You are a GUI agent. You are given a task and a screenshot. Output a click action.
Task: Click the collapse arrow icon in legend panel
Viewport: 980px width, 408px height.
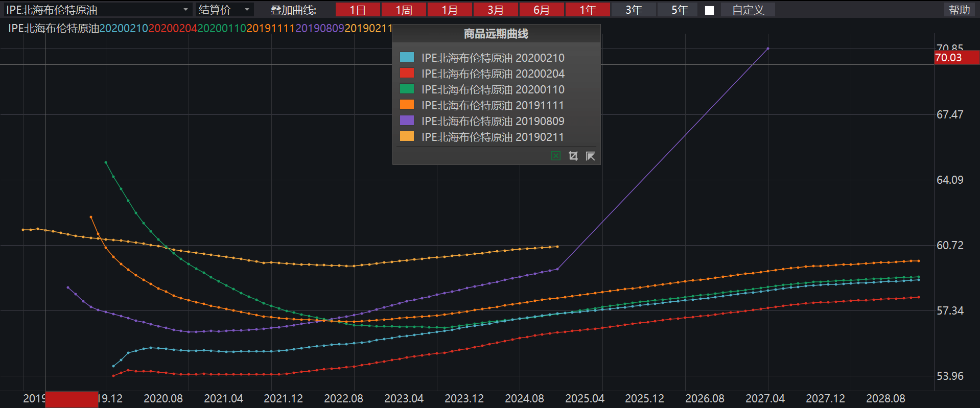coord(591,156)
